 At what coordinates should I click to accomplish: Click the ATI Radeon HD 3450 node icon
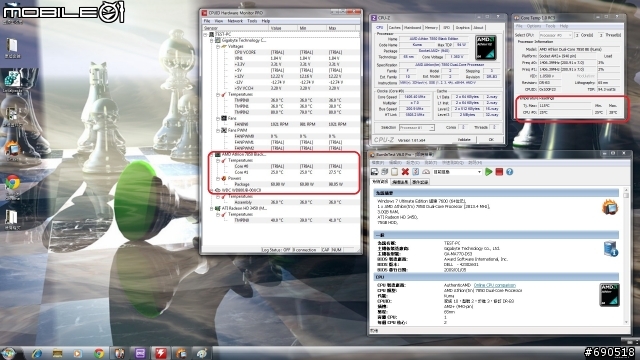click(218, 208)
